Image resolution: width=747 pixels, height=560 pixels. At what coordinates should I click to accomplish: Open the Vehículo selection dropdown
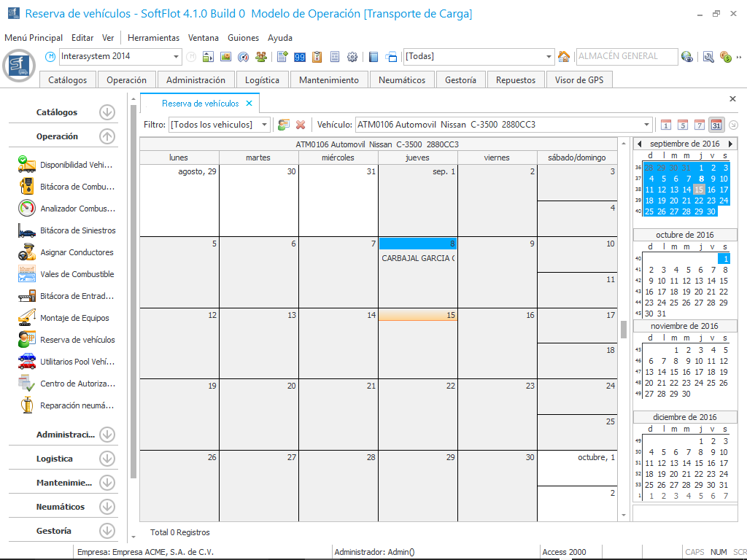click(x=646, y=125)
